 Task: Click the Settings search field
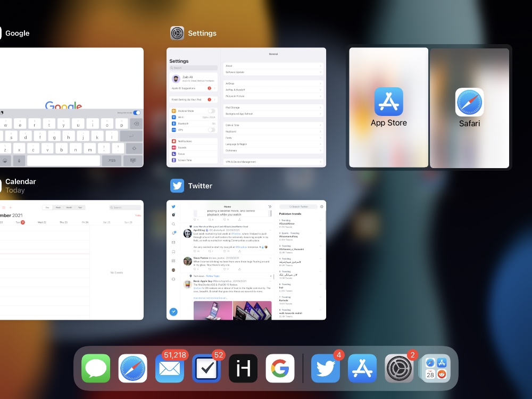[194, 68]
